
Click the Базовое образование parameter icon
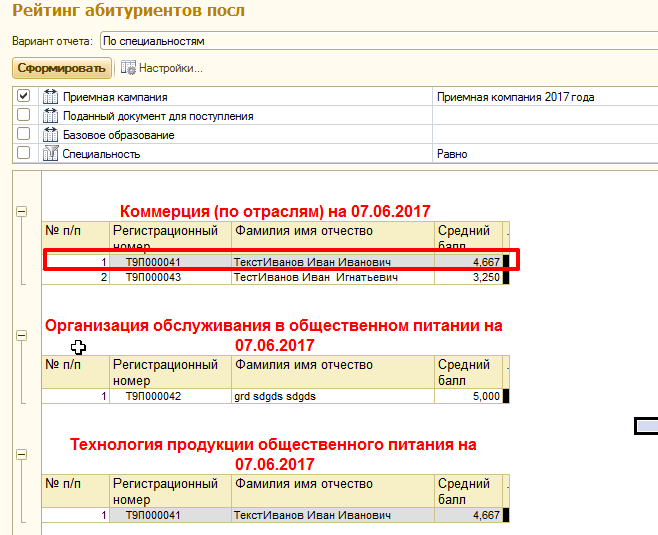[50, 135]
